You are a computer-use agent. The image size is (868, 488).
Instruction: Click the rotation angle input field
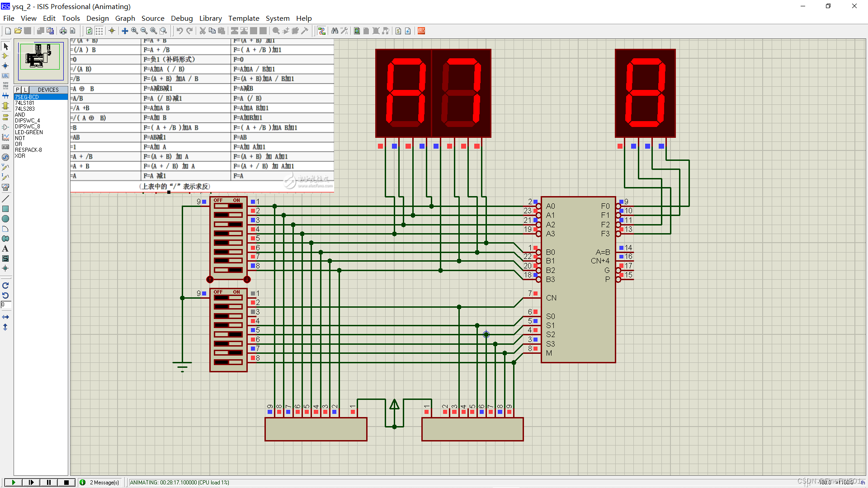(x=6, y=305)
